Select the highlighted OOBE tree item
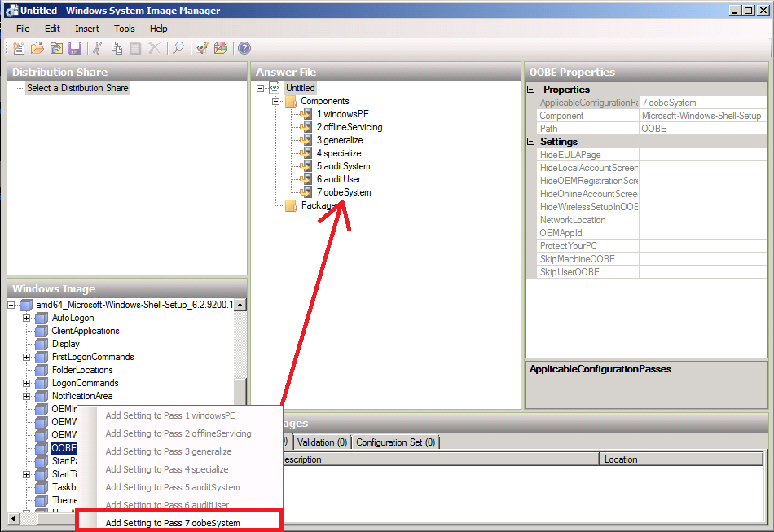Image resolution: width=774 pixels, height=532 pixels. [x=64, y=447]
